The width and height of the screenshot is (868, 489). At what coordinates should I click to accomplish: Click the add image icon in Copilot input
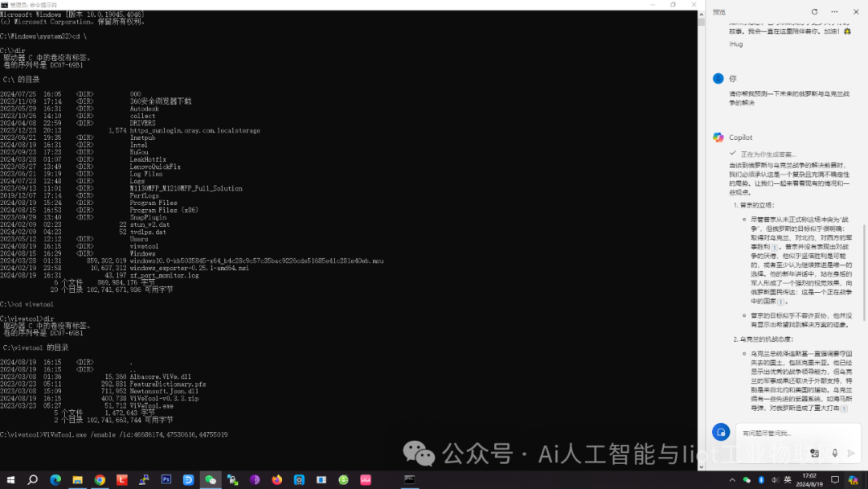[x=815, y=453]
